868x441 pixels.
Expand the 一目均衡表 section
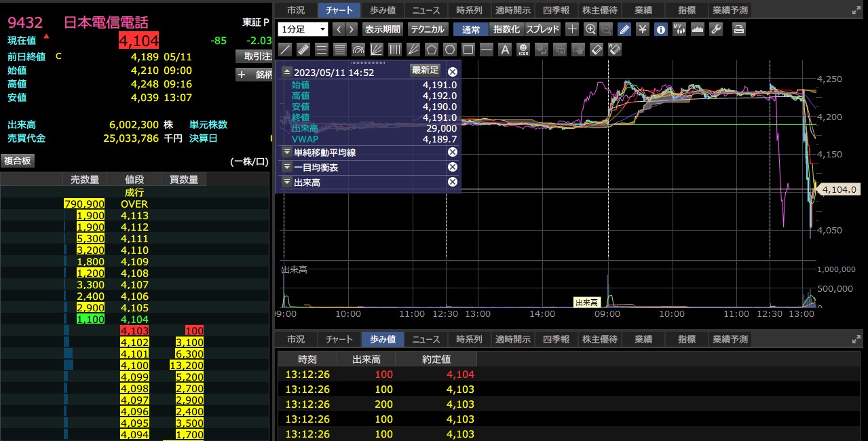tap(287, 168)
